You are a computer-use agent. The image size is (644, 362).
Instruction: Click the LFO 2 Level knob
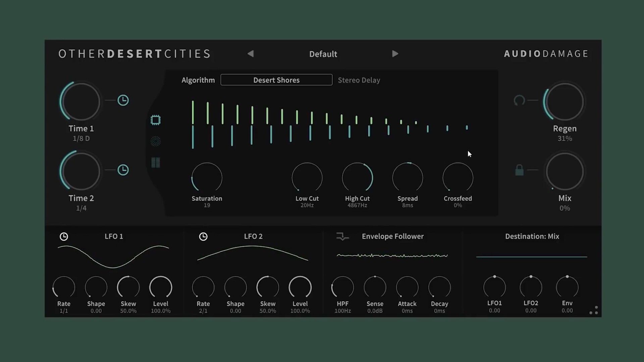(x=300, y=287)
